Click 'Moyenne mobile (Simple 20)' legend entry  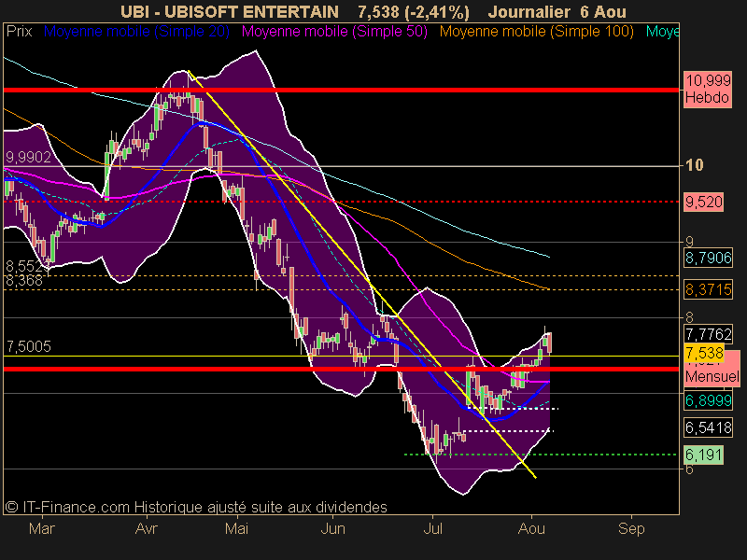pos(136,32)
